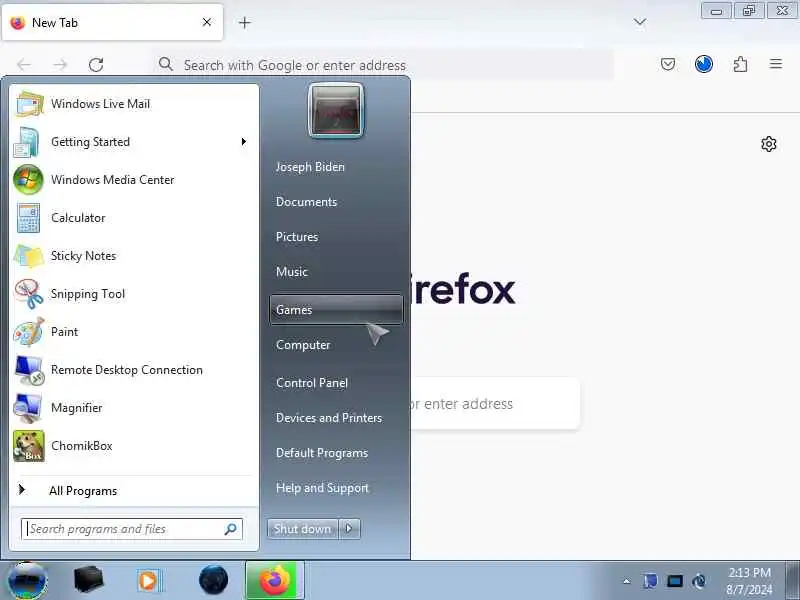Open Devices and Printers
Viewport: 800px width, 600px height.
tap(329, 418)
